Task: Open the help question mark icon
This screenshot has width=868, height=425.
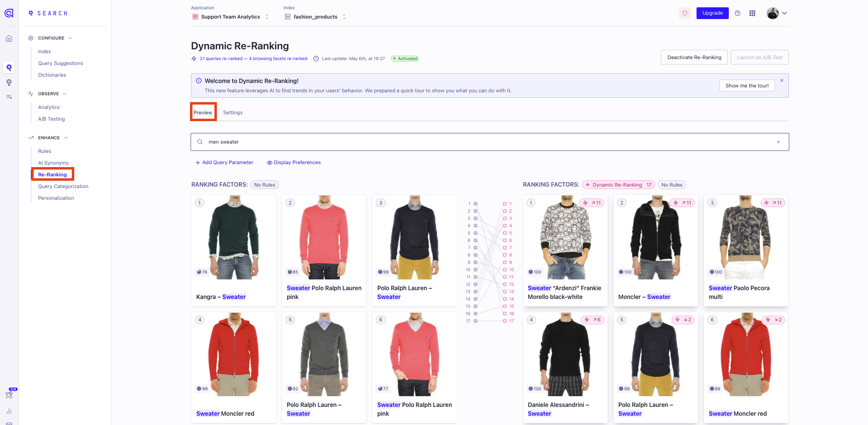Action: 738,13
